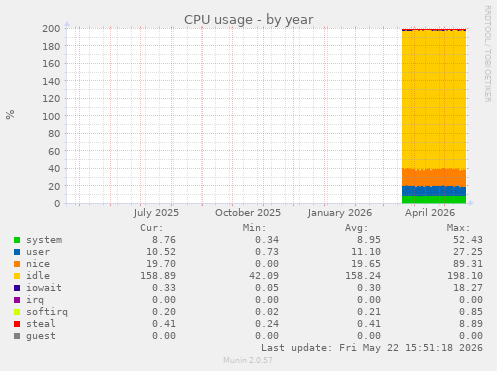Click the 100 y-axis label
Image resolution: width=497 pixels, height=371 pixels.
[x=51, y=116]
